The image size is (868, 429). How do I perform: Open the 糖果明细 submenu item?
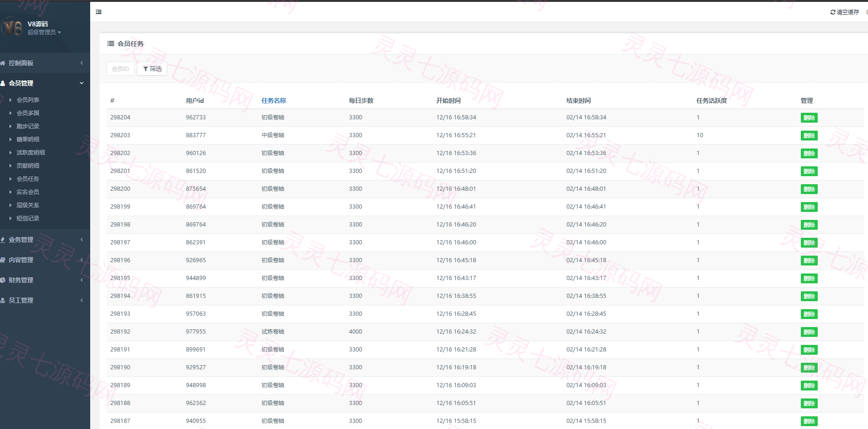(x=28, y=140)
